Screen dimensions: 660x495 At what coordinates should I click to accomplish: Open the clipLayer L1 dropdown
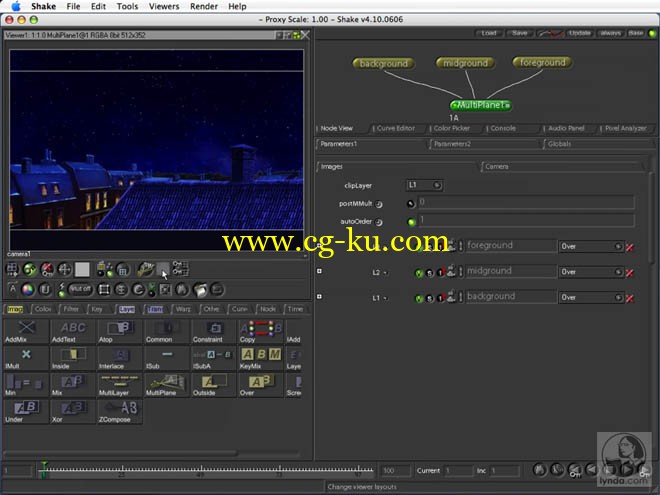424,185
